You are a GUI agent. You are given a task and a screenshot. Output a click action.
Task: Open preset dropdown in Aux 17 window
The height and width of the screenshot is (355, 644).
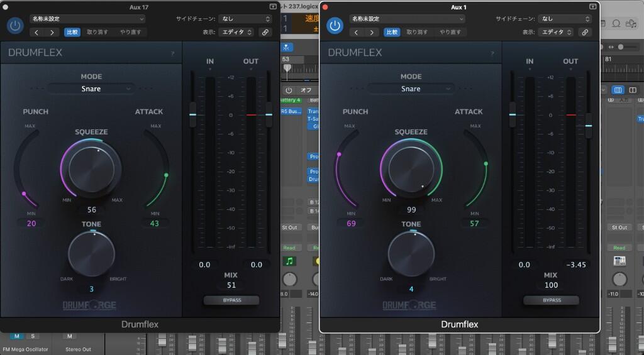coord(87,19)
